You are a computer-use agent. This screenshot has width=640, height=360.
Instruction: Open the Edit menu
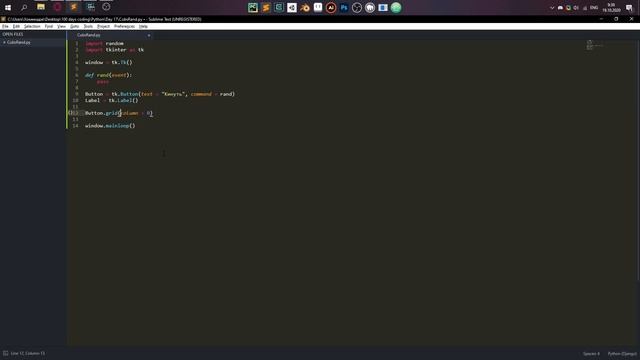coord(16,26)
